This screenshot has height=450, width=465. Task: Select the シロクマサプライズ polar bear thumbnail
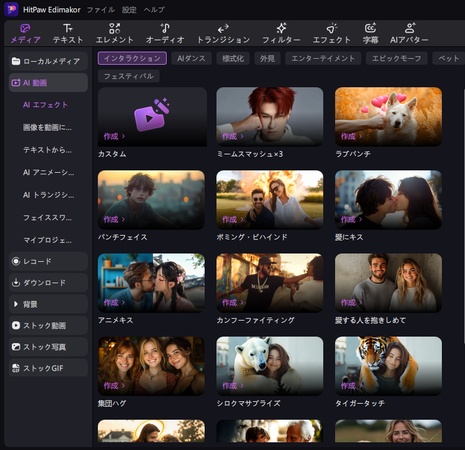270,366
